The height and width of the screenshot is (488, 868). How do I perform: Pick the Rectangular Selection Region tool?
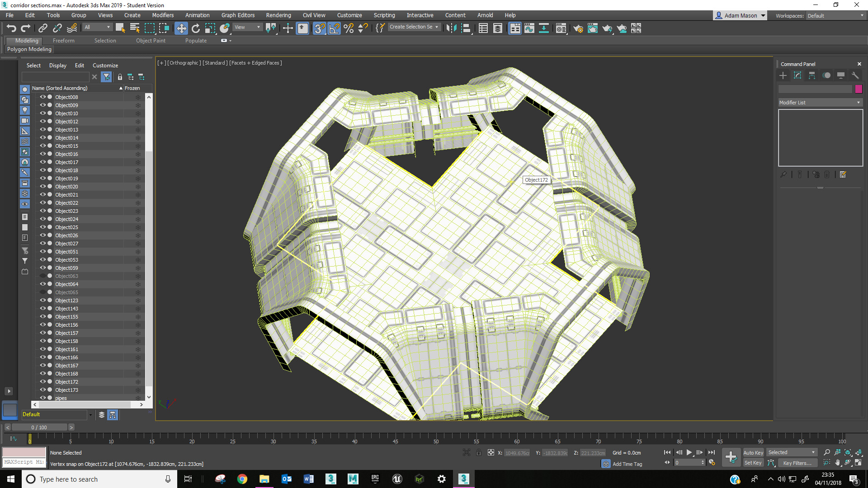pyautogui.click(x=149, y=28)
